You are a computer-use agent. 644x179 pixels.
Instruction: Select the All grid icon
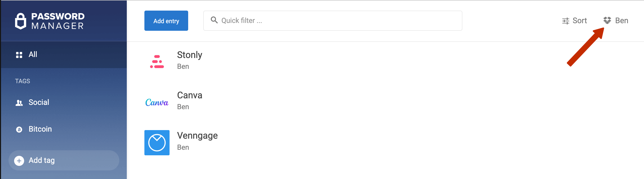coord(19,55)
